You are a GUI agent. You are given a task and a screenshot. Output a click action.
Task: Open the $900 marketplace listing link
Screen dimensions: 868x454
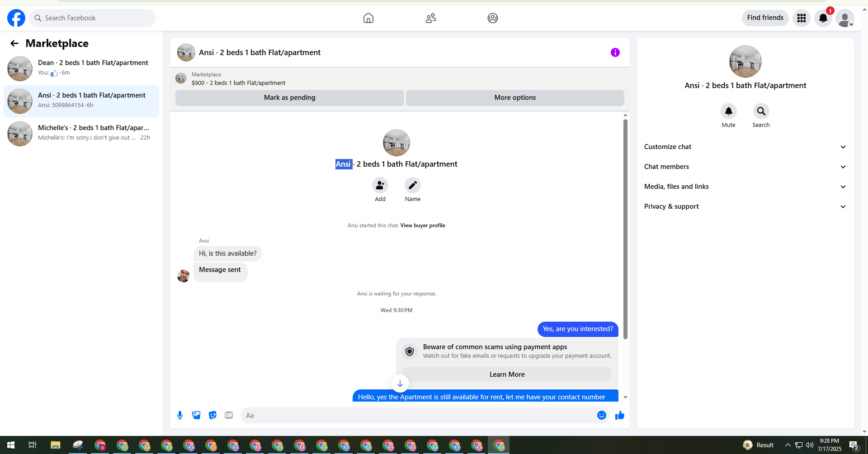(238, 83)
